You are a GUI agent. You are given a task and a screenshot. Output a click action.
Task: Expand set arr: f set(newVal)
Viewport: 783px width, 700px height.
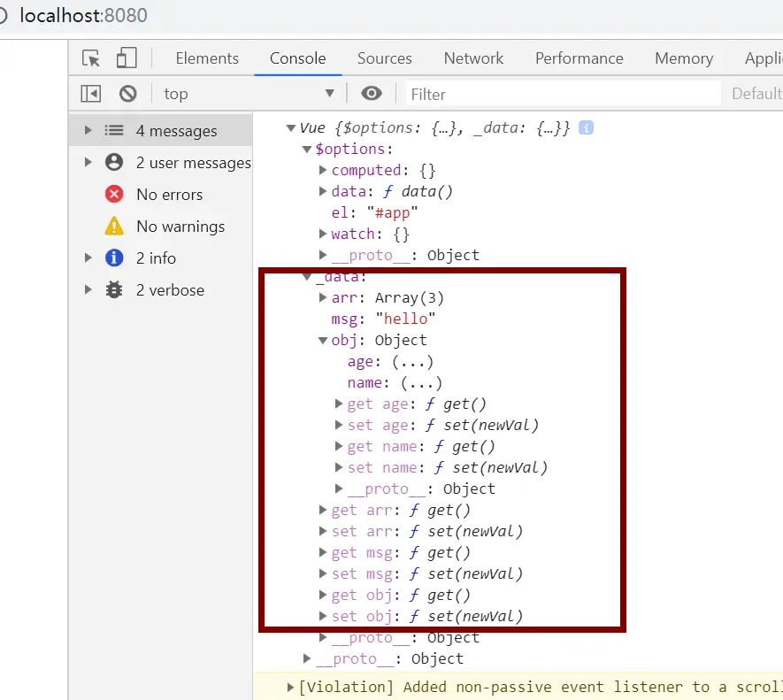[323, 531]
